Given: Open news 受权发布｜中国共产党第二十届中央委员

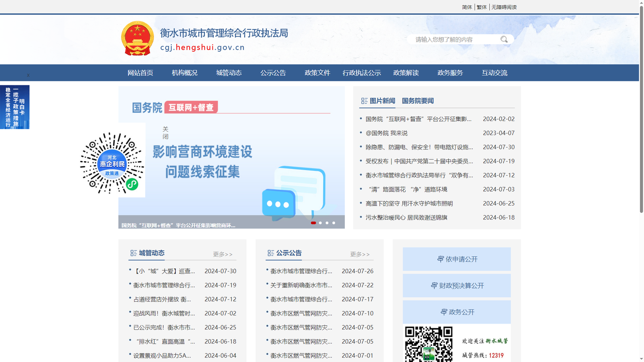Looking at the screenshot, I should [x=419, y=161].
